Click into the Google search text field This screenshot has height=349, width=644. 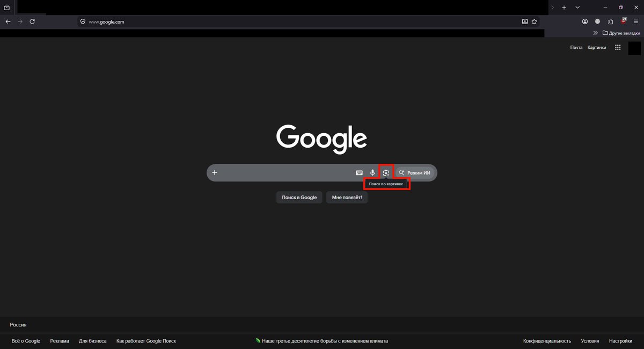coord(286,173)
